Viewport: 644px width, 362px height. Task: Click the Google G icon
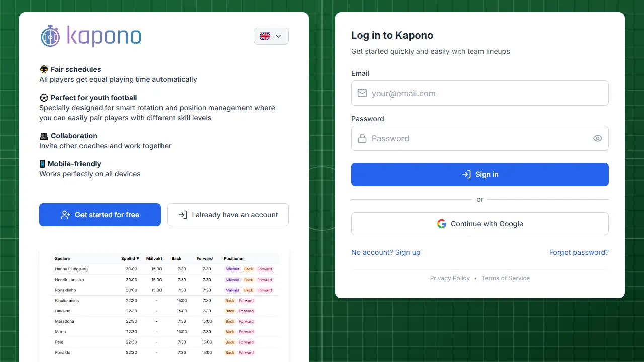click(x=441, y=224)
